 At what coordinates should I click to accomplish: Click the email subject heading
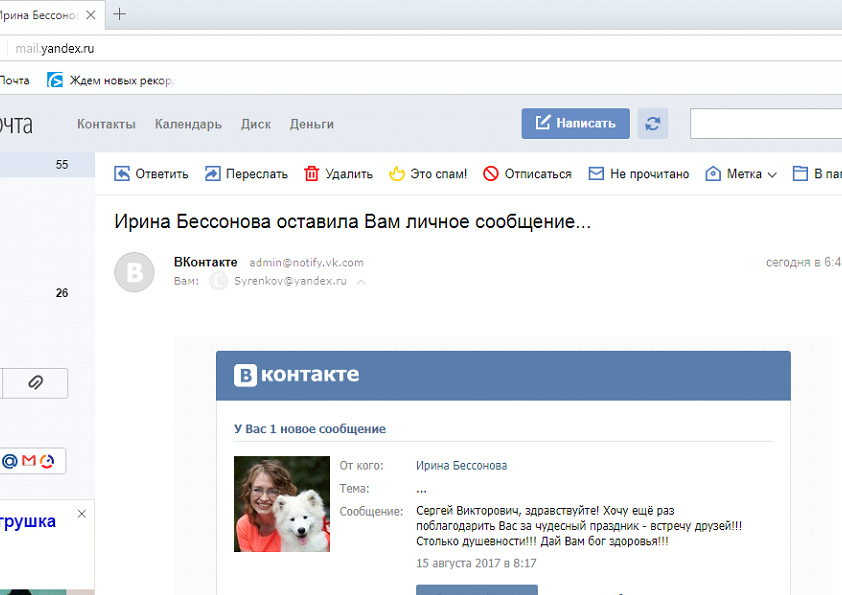coord(352,221)
